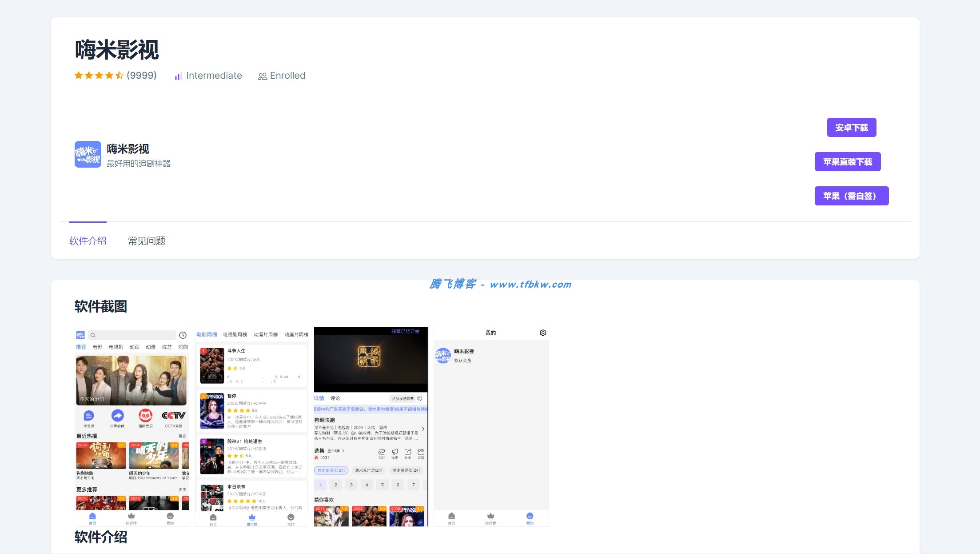Open the video player screenshot showing 狗剩快跑
Image resolution: width=980 pixels, height=554 pixels.
pos(371,427)
